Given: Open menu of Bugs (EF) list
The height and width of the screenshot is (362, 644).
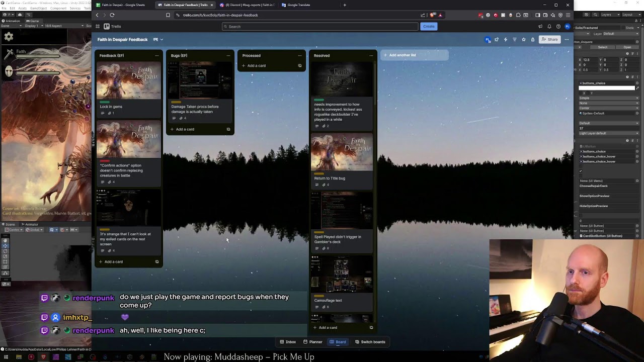Looking at the screenshot, I should 228,55.
